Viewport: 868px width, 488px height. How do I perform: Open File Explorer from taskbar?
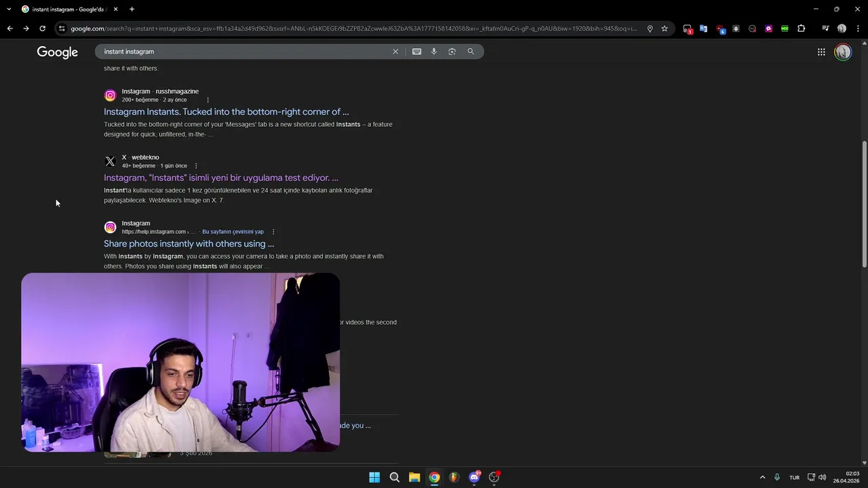point(414,477)
